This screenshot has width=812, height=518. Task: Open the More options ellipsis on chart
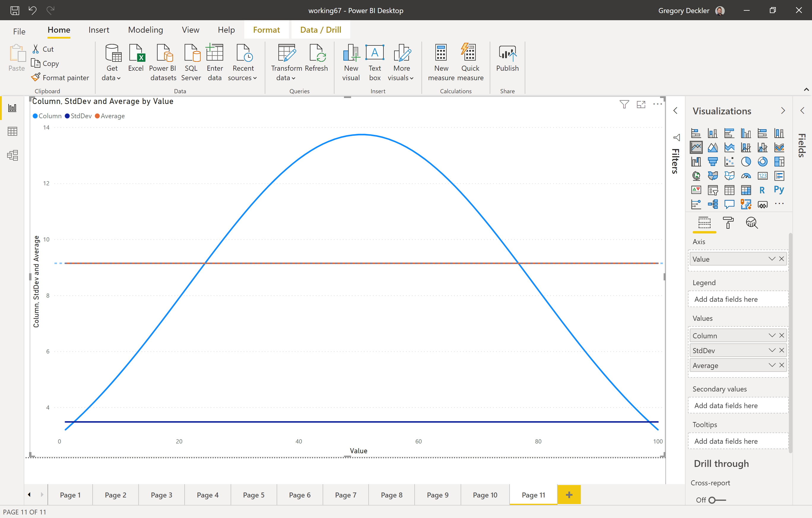[658, 104]
